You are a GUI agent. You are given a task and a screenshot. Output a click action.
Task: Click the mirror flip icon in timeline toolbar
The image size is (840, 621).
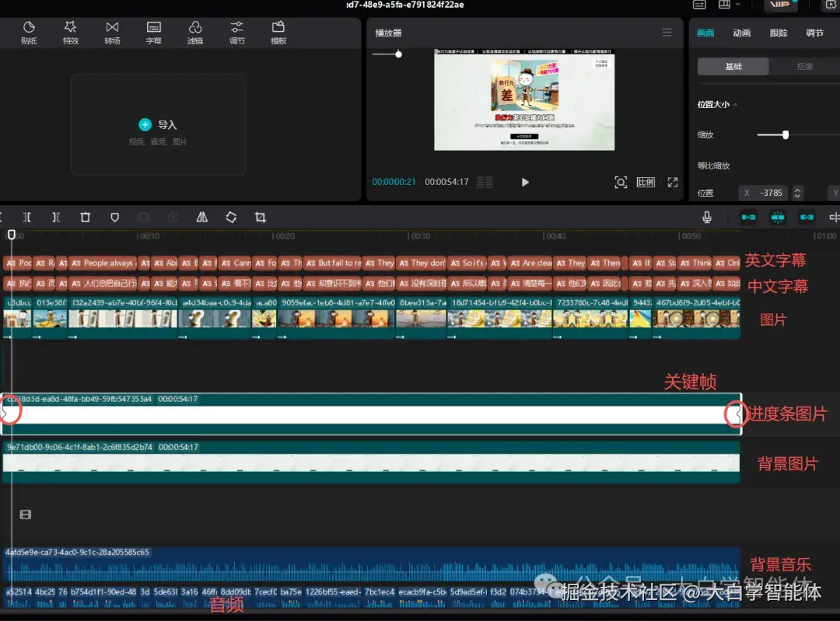point(202,218)
